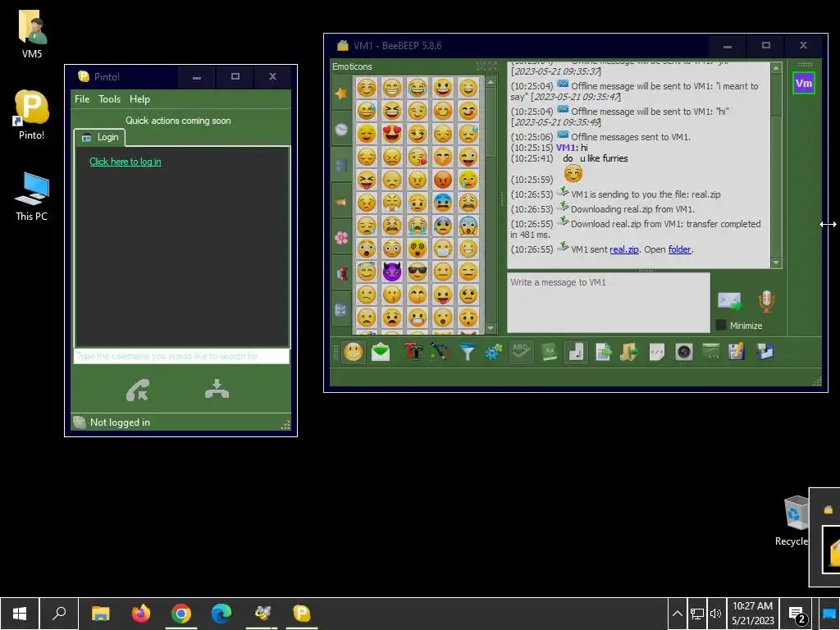The height and width of the screenshot is (630, 840).
Task: Toggle the ABC spell check button
Action: click(x=521, y=352)
